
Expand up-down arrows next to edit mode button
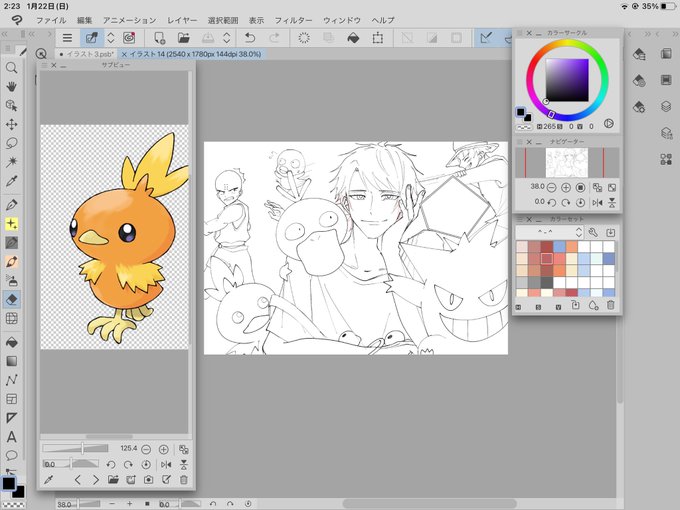click(x=111, y=38)
